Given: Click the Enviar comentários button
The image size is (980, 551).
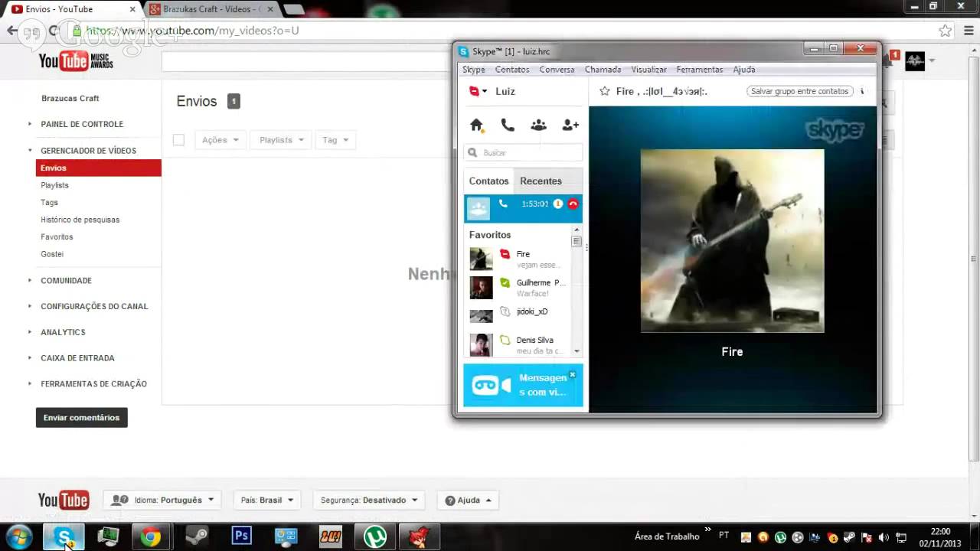Looking at the screenshot, I should click(81, 418).
